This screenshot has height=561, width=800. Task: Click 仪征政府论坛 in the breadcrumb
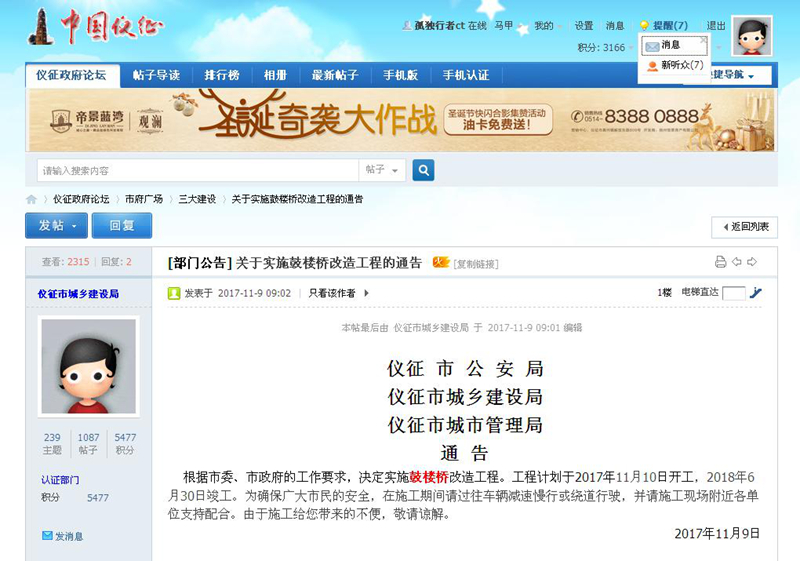(81, 199)
